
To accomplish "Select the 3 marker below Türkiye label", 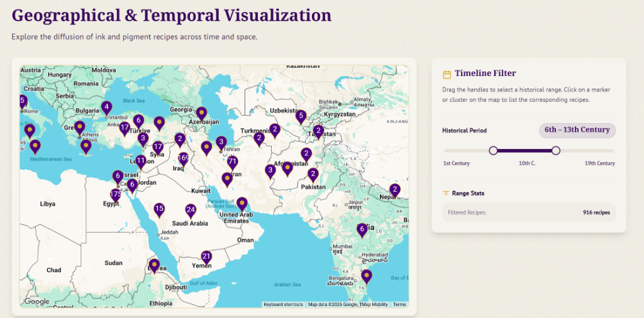I will (143, 140).
